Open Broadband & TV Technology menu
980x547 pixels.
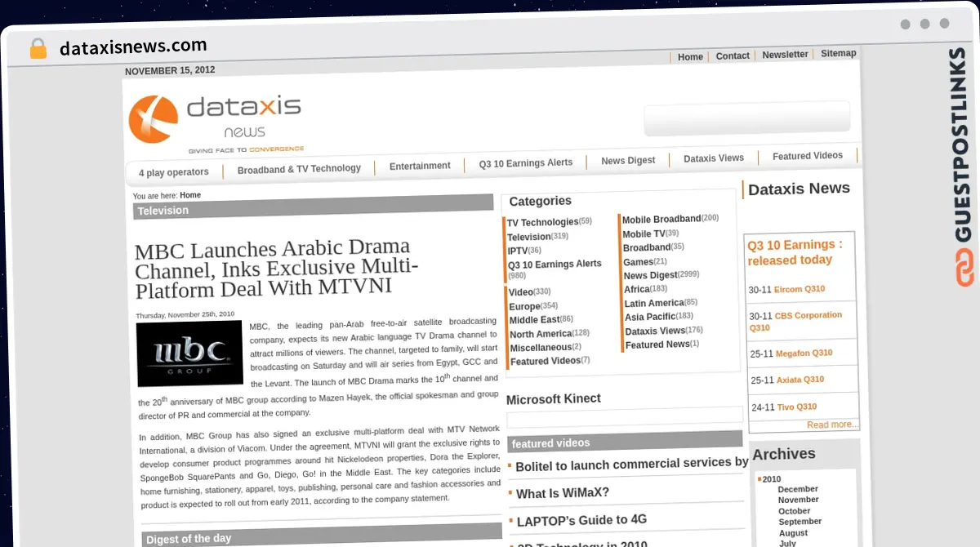point(299,169)
